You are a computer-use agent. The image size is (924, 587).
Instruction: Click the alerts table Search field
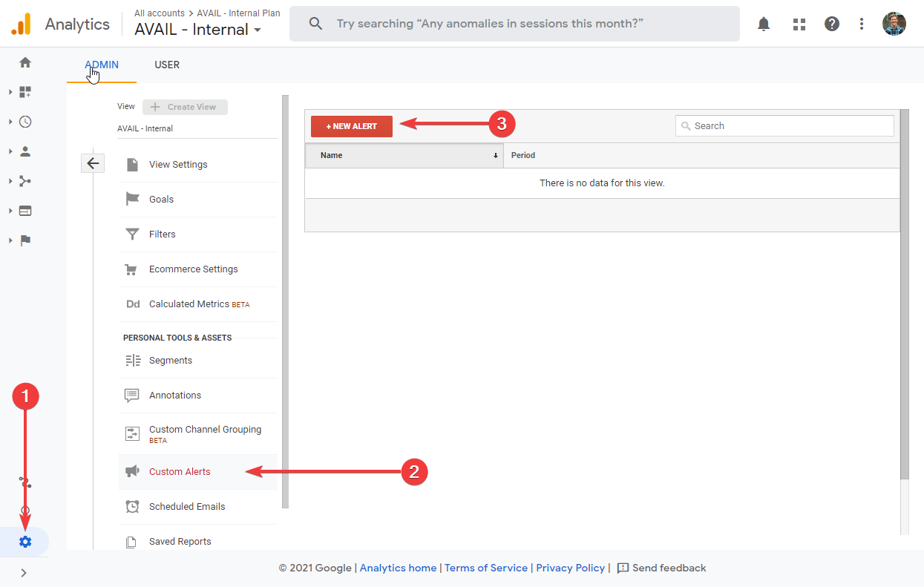[784, 126]
